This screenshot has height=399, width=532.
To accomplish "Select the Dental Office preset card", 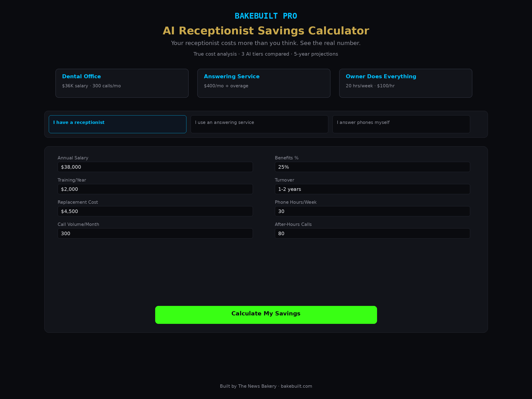I will (122, 83).
